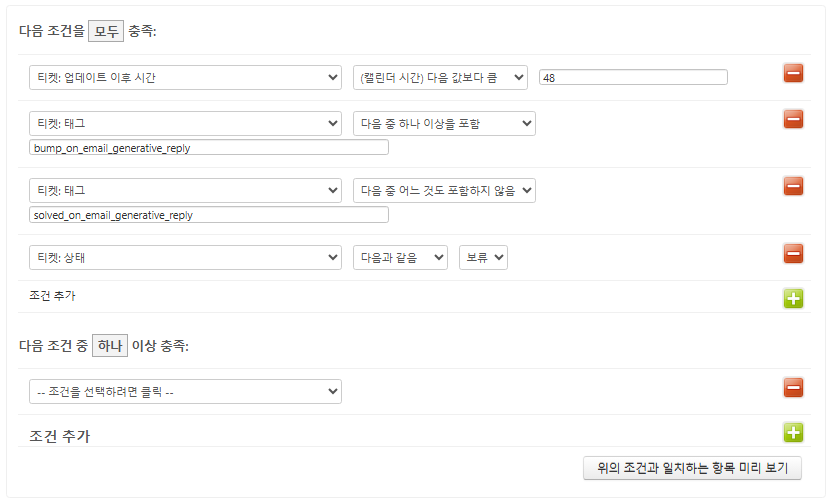Open the '(캘린더 시간) 다음 값보다 큼' operator dropdown
Viewport: 830px width, 504px height.
pos(440,78)
